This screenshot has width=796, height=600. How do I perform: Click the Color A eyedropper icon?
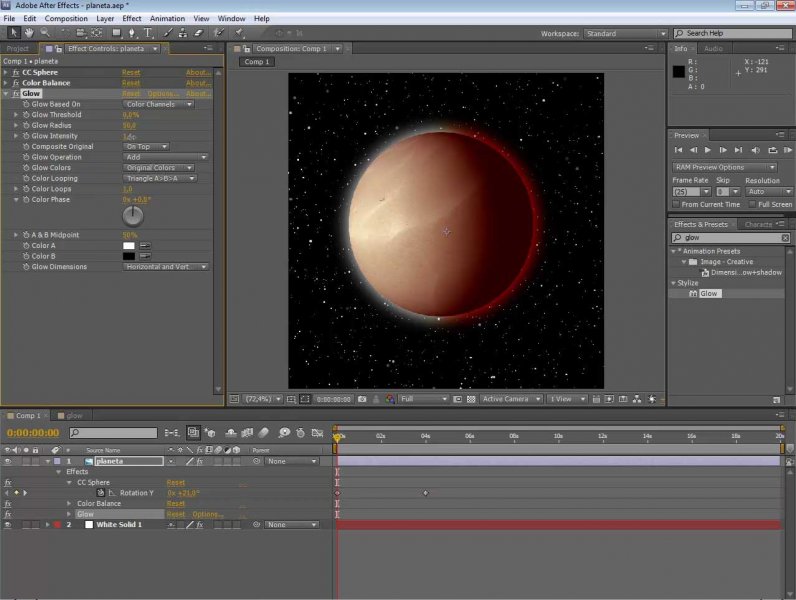click(x=145, y=245)
